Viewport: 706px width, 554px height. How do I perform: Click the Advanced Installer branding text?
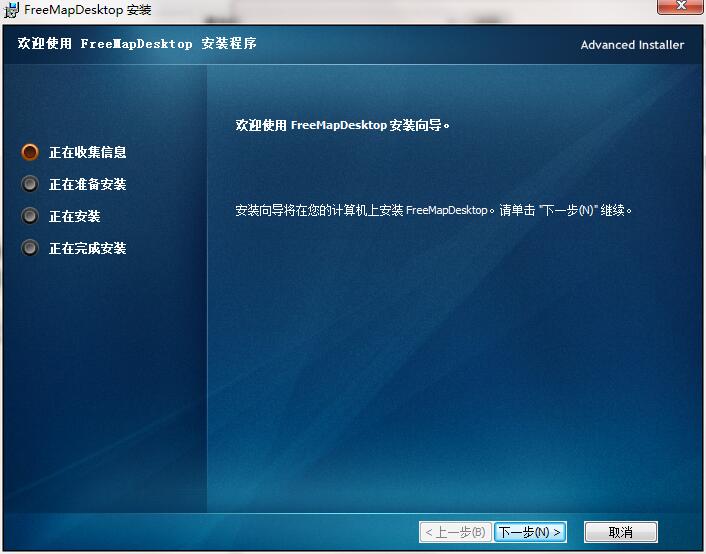[632, 45]
